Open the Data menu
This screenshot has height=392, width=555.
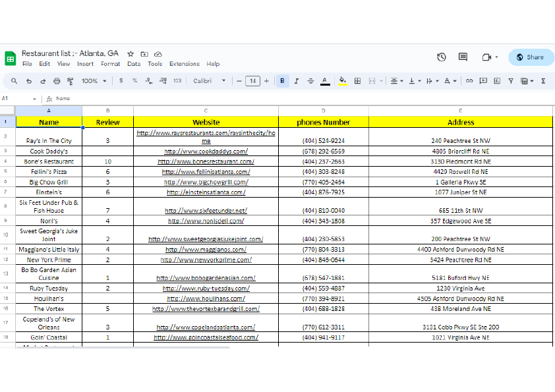[134, 64]
